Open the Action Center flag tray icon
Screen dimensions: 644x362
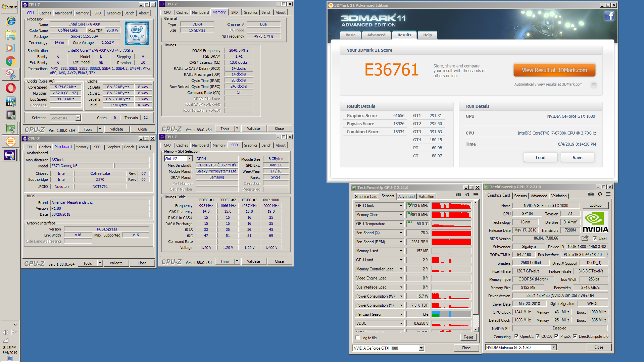(14, 332)
